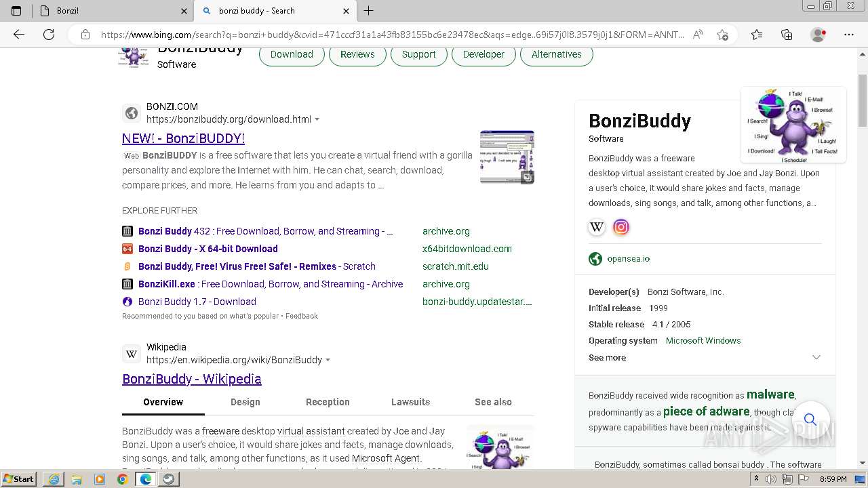Open Internet Explorer from the taskbar
This screenshot has height=488, width=868.
(54, 479)
